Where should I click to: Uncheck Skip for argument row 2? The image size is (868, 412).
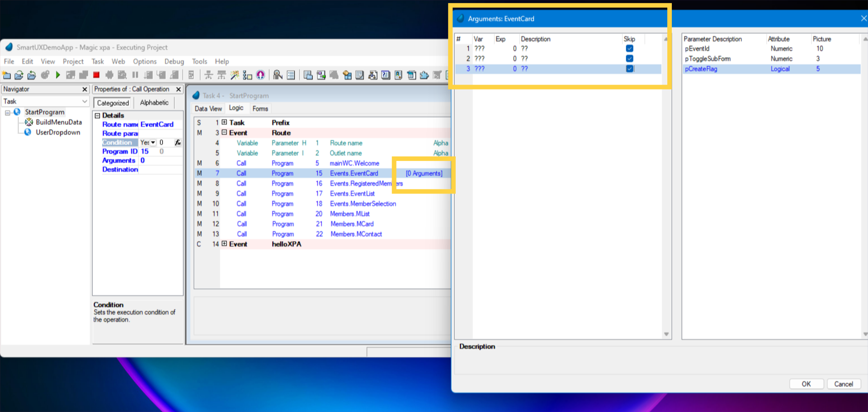pos(629,58)
